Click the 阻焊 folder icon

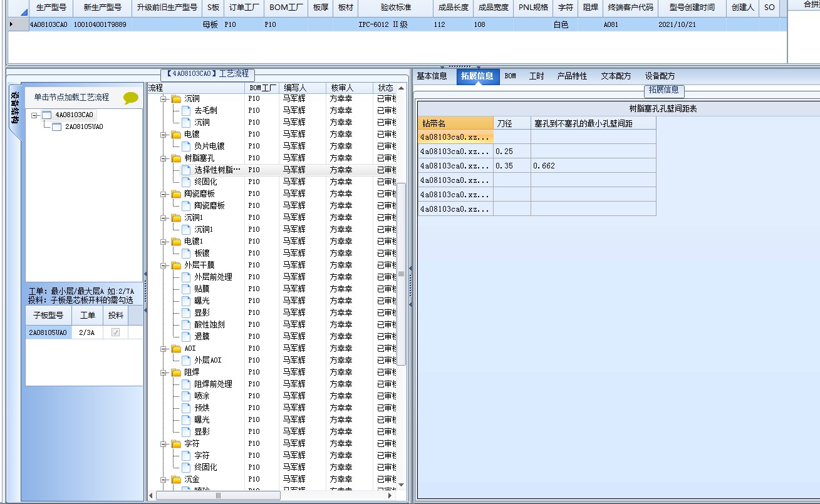click(176, 372)
